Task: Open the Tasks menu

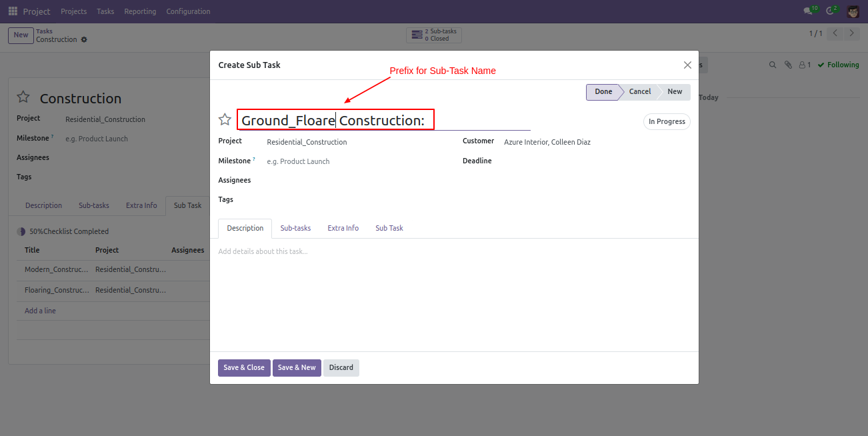Action: [x=105, y=11]
